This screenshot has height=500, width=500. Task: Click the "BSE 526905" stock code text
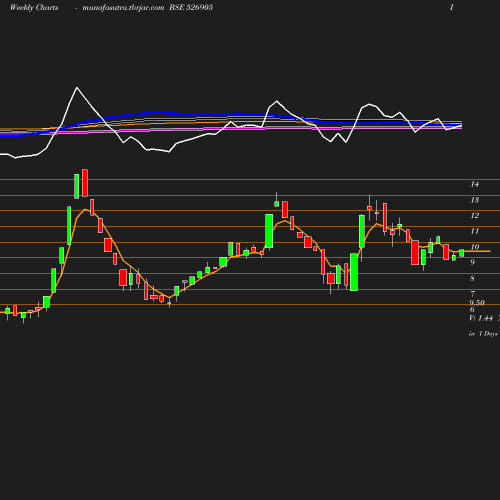[191, 7]
